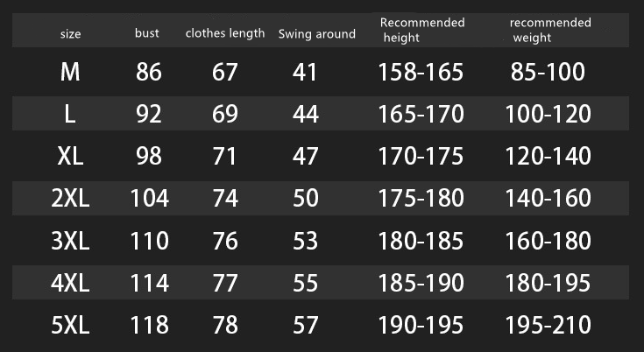Click the 3XL size label
The width and height of the screenshot is (644, 352).
tap(70, 240)
